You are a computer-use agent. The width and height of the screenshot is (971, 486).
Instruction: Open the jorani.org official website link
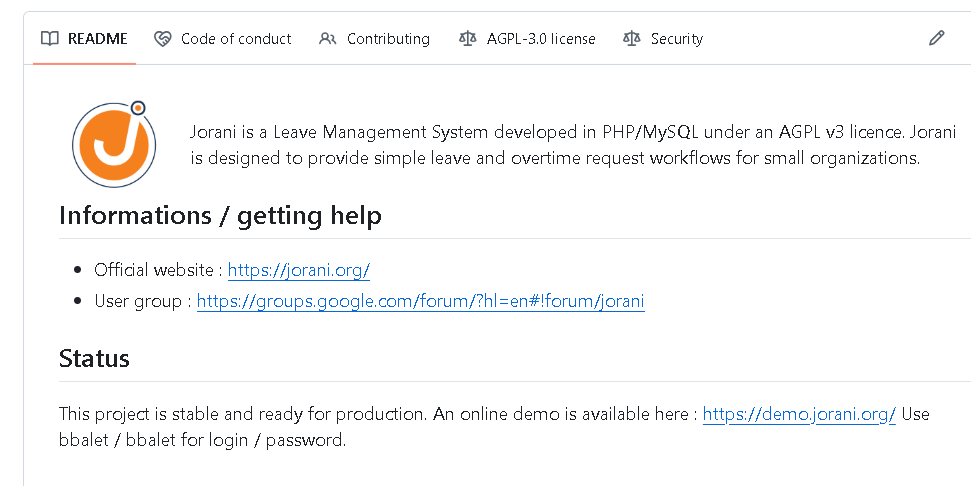pyautogui.click(x=299, y=270)
